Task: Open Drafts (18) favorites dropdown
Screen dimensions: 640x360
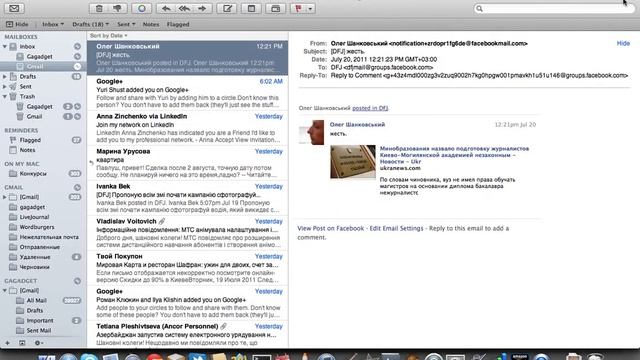Action: point(90,24)
